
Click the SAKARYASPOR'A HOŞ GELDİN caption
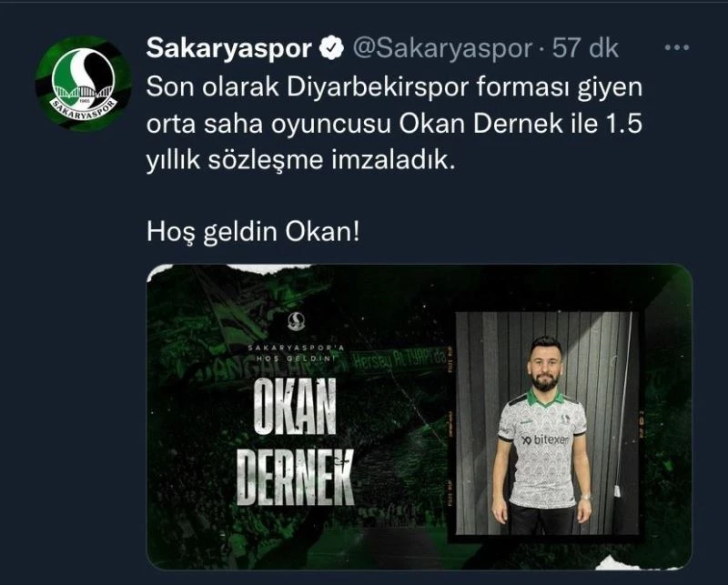coord(295,353)
